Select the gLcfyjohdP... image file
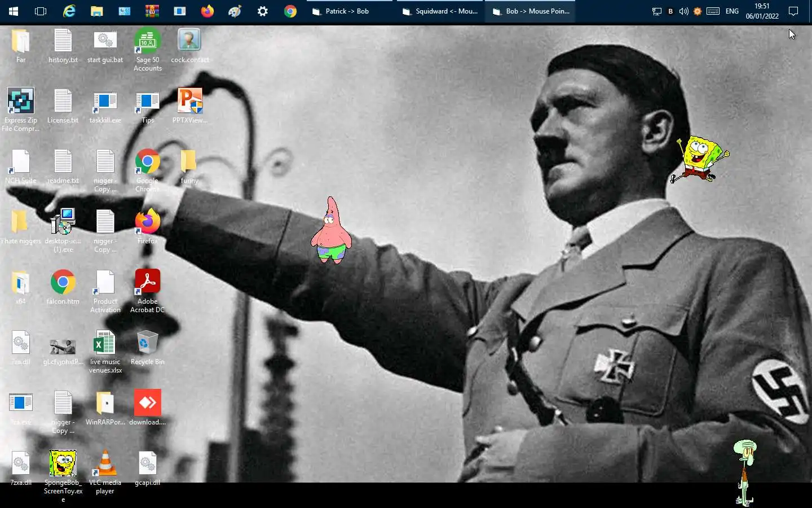The width and height of the screenshot is (812, 508). (63, 352)
